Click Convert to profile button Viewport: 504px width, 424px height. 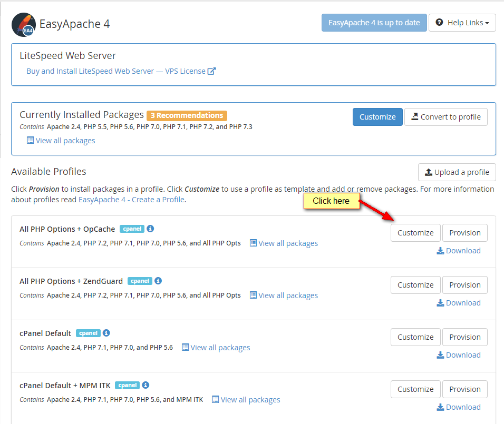point(446,117)
